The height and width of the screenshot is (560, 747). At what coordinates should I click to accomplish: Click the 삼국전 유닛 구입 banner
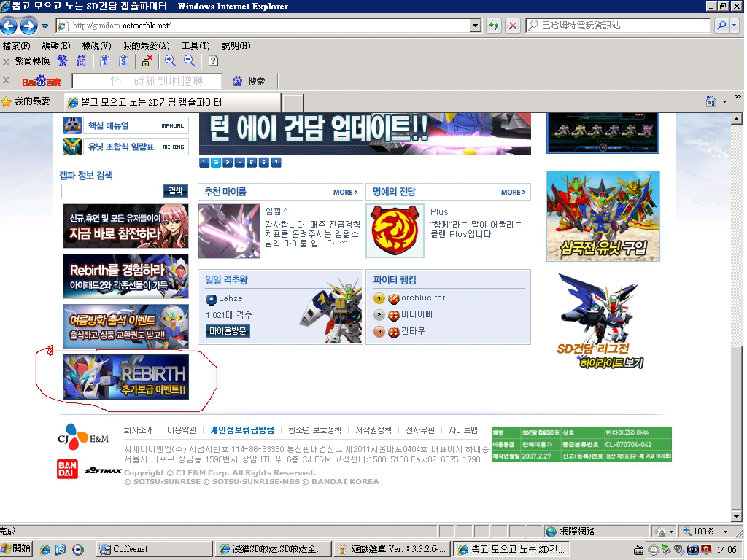click(603, 216)
